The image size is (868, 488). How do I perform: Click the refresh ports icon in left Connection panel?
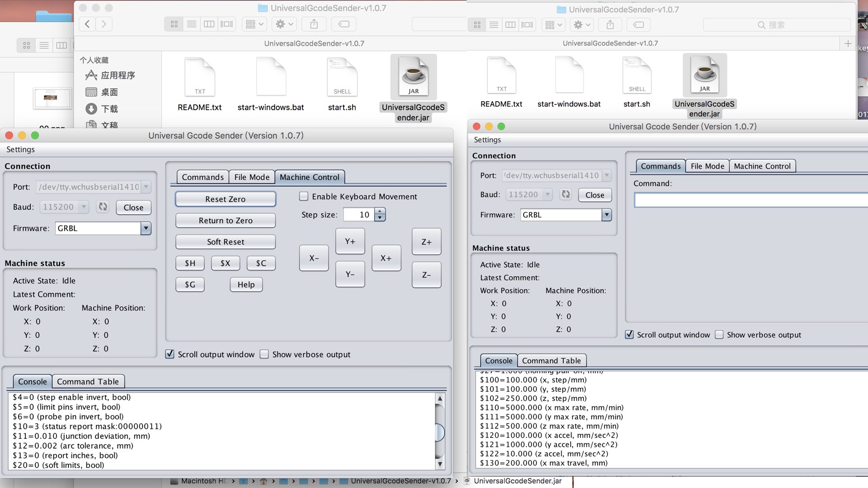click(103, 207)
